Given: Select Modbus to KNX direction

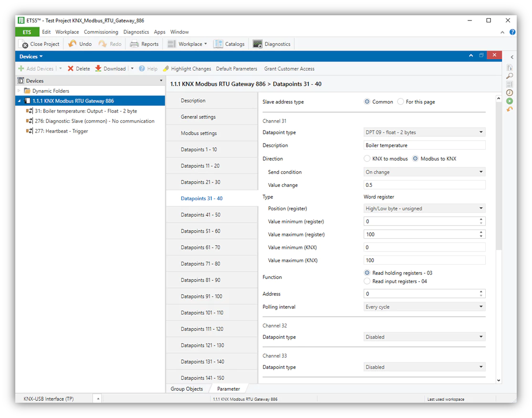Looking at the screenshot, I should (x=415, y=159).
